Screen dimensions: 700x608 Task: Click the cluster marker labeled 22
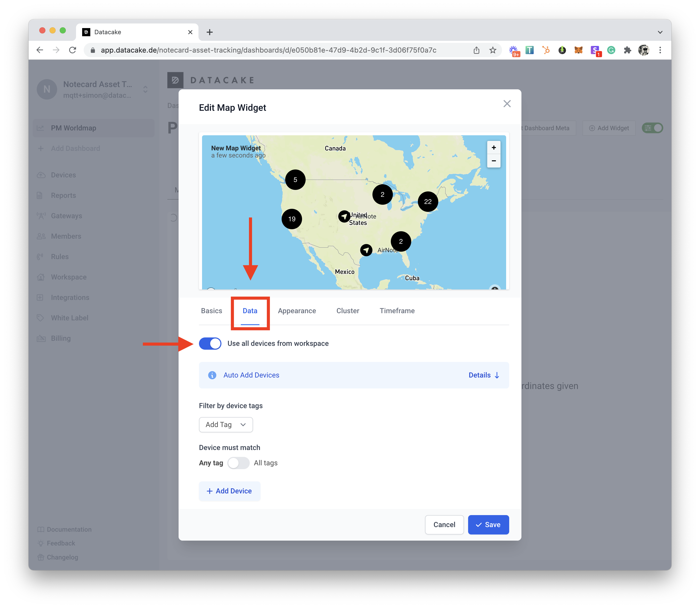(x=428, y=202)
